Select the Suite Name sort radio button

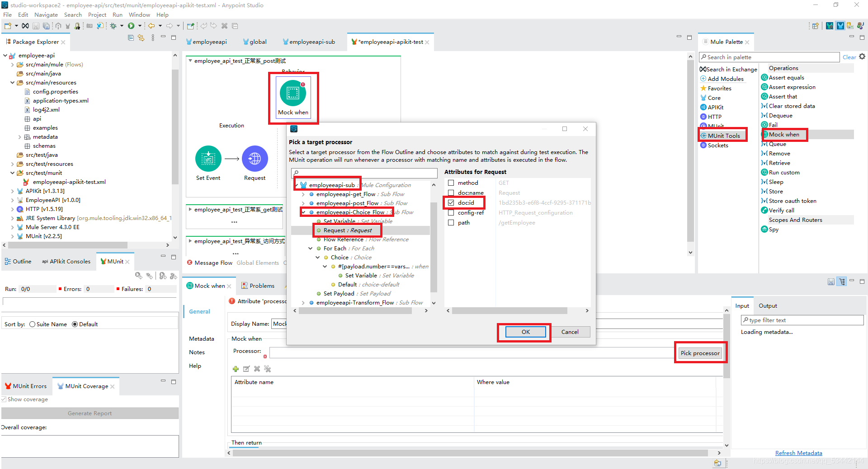(x=32, y=324)
